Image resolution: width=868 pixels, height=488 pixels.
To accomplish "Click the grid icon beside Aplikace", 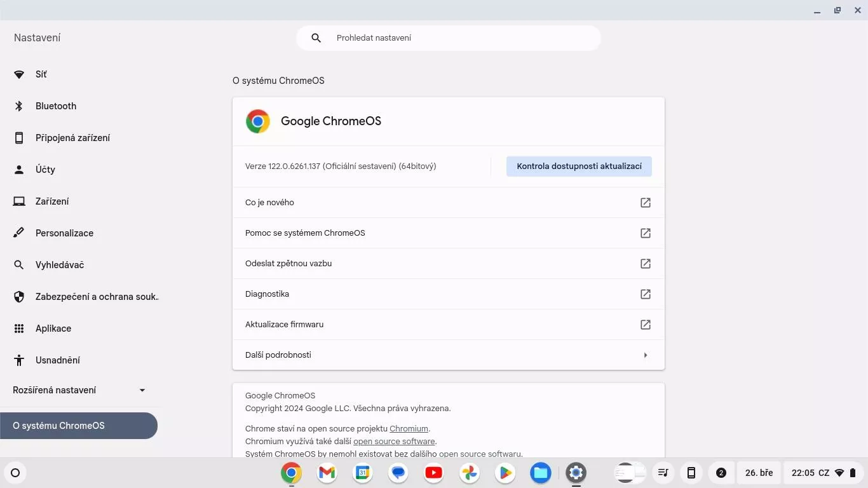I will coord(19,329).
